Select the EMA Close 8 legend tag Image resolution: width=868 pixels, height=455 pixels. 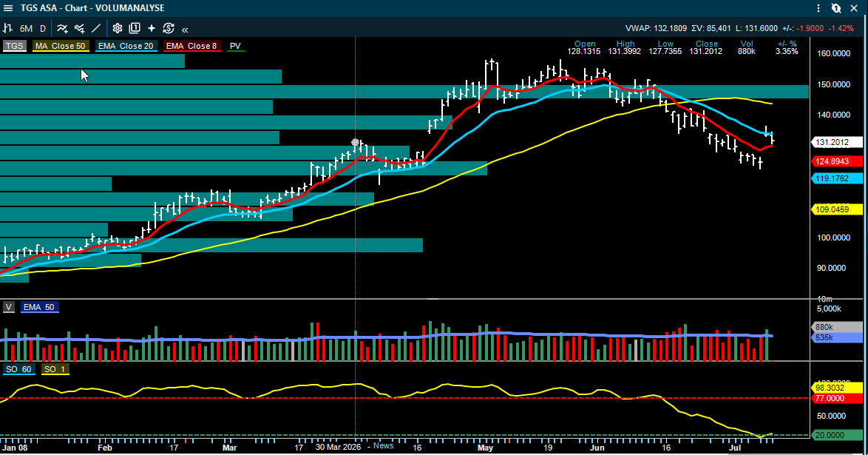pyautogui.click(x=191, y=46)
